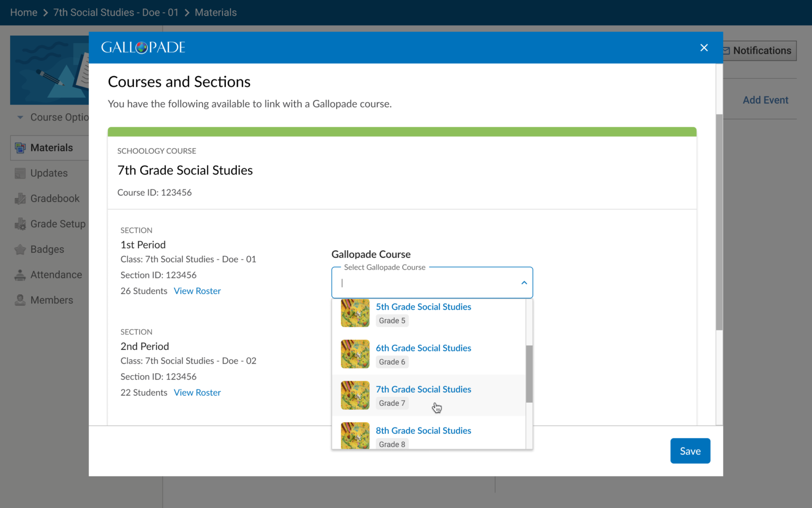812x508 pixels.
Task: Click the Grade 7 tag
Action: click(x=392, y=403)
